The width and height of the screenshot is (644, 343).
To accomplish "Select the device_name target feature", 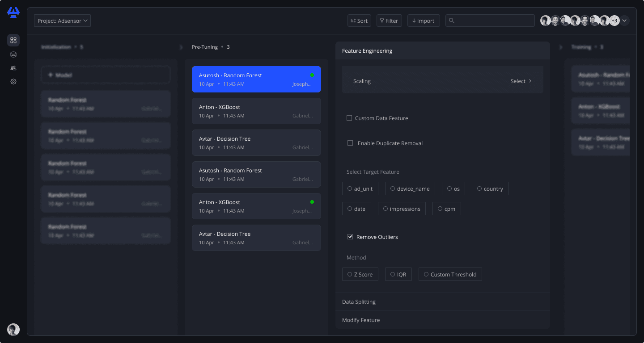I will pos(410,188).
